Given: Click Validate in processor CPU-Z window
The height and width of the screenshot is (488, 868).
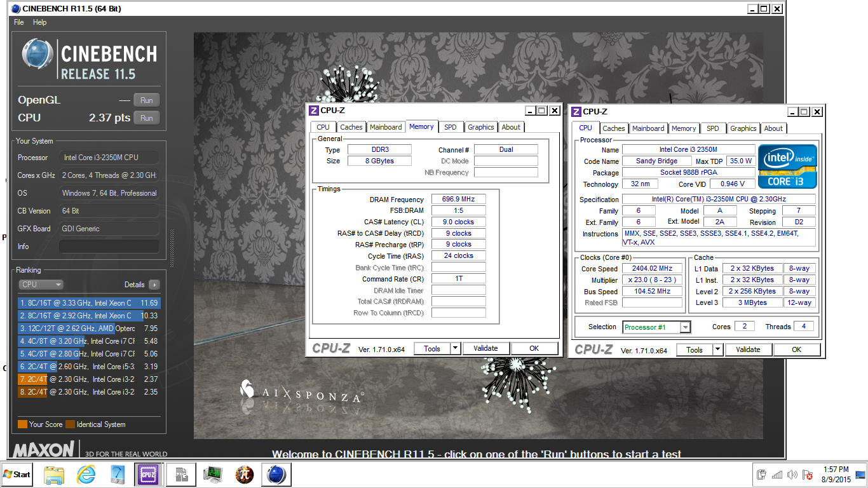Looking at the screenshot, I should [748, 349].
